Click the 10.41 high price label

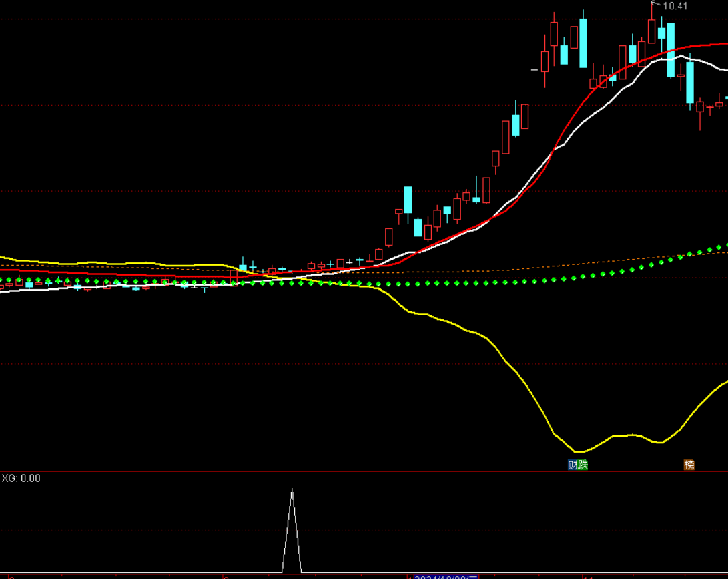point(675,7)
